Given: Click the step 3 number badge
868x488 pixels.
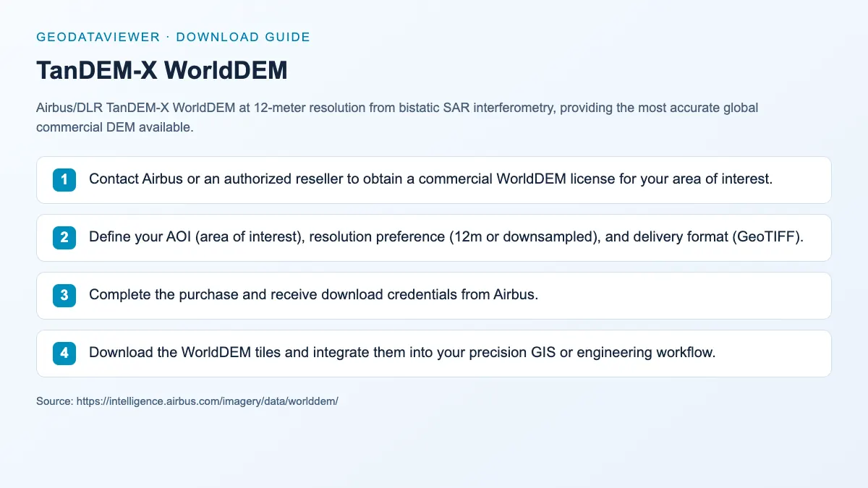Looking at the screenshot, I should (x=64, y=295).
